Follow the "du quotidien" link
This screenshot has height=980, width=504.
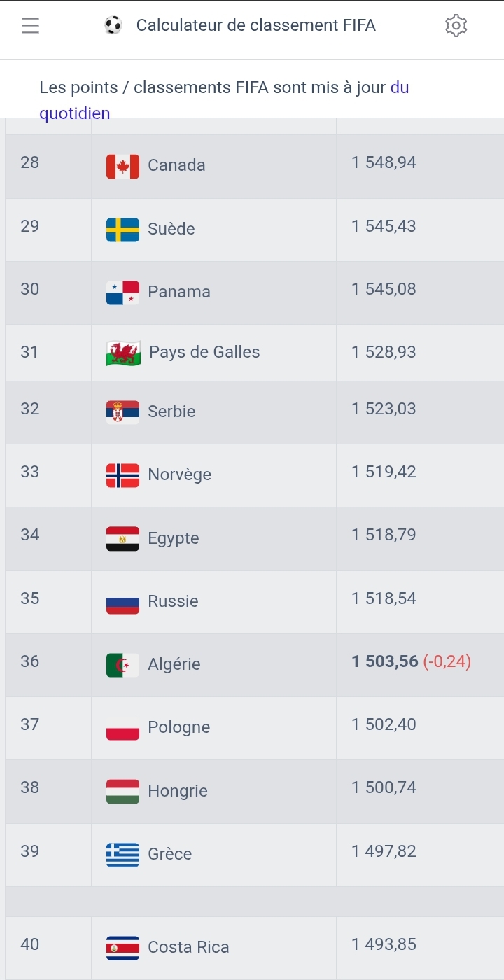click(x=74, y=113)
